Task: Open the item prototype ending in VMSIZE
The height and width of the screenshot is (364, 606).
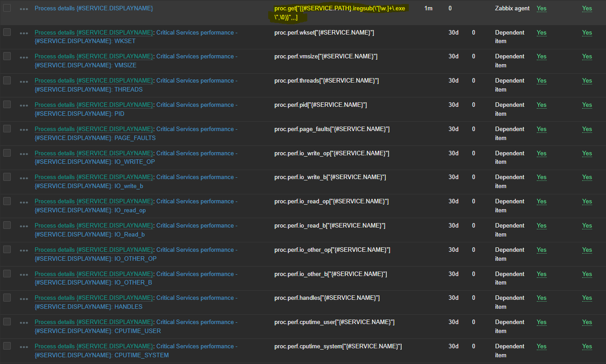Action: (x=136, y=61)
